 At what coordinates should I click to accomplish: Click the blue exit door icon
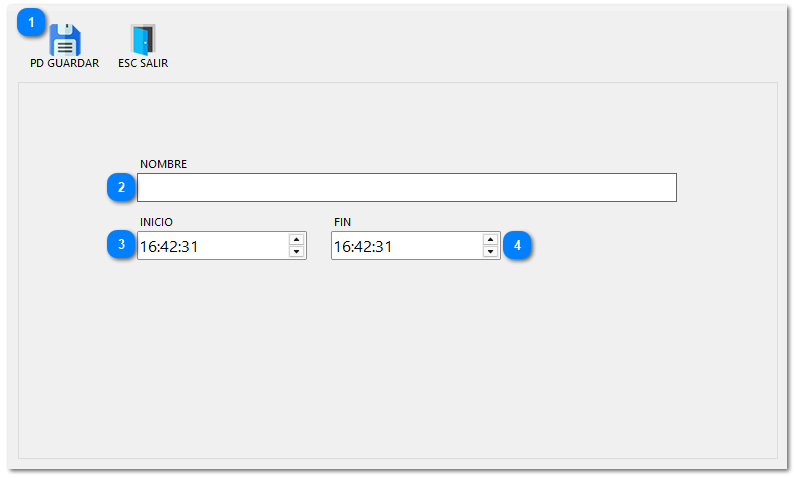tap(143, 39)
